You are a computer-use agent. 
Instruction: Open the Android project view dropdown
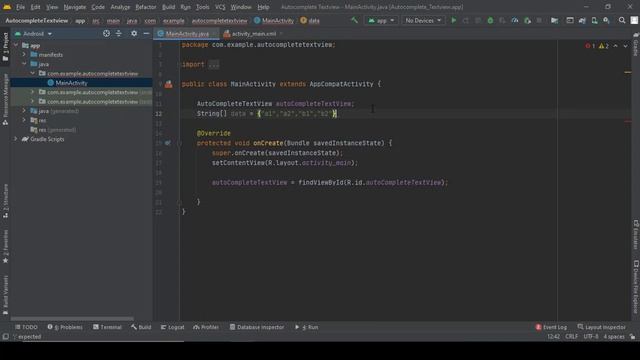tap(33, 33)
